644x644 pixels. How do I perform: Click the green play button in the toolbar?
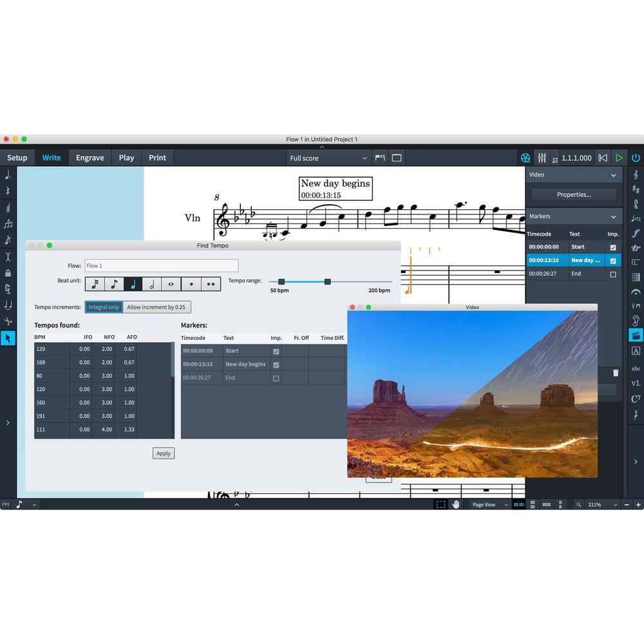620,157
